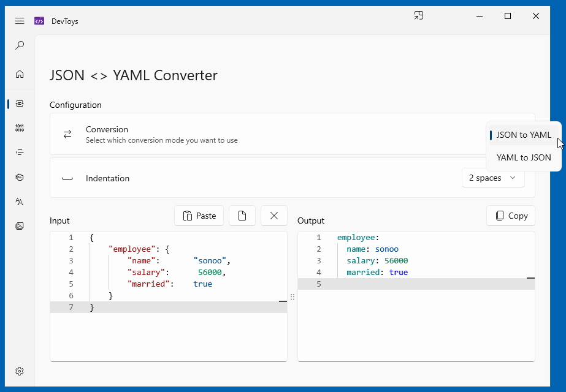This screenshot has width=566, height=392.
Task: Open the hamburger navigation menu
Action: [20, 21]
